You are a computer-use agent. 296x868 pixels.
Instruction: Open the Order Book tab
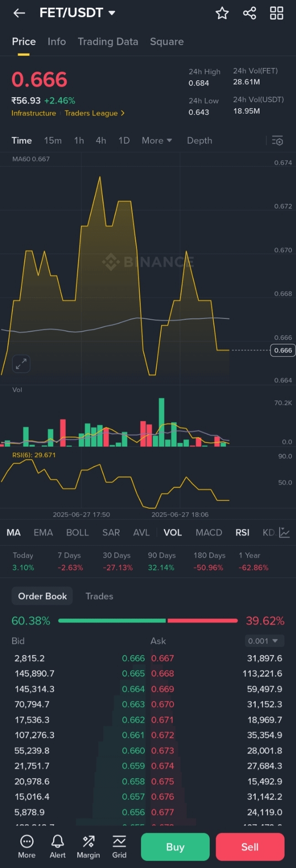42,596
